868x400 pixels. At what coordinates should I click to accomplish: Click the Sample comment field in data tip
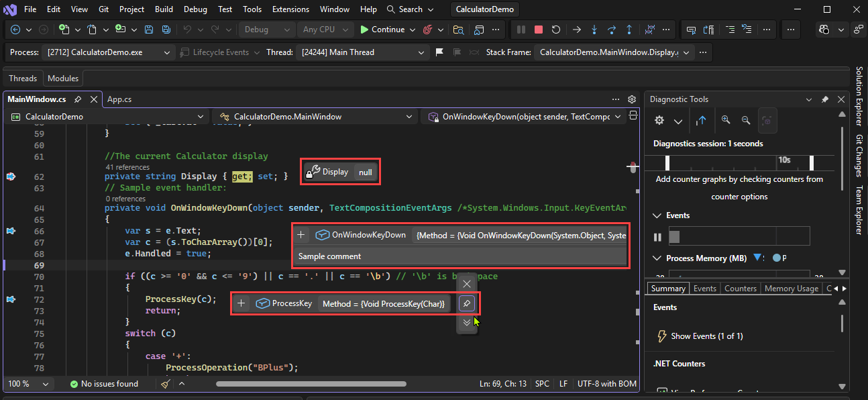tap(460, 256)
